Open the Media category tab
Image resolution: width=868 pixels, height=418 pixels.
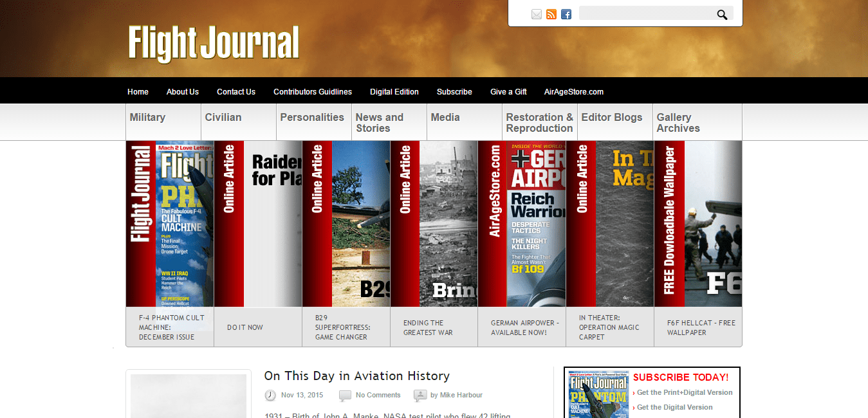[x=465, y=122]
